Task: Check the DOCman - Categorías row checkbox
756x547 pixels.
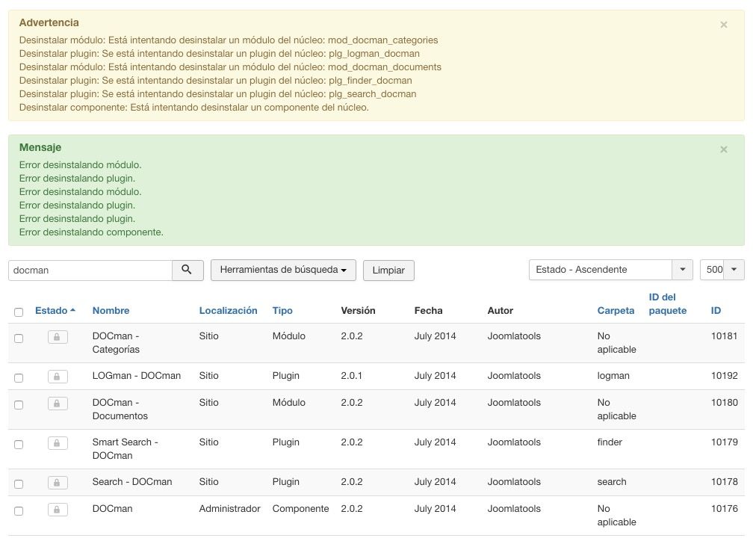Action: pos(19,338)
